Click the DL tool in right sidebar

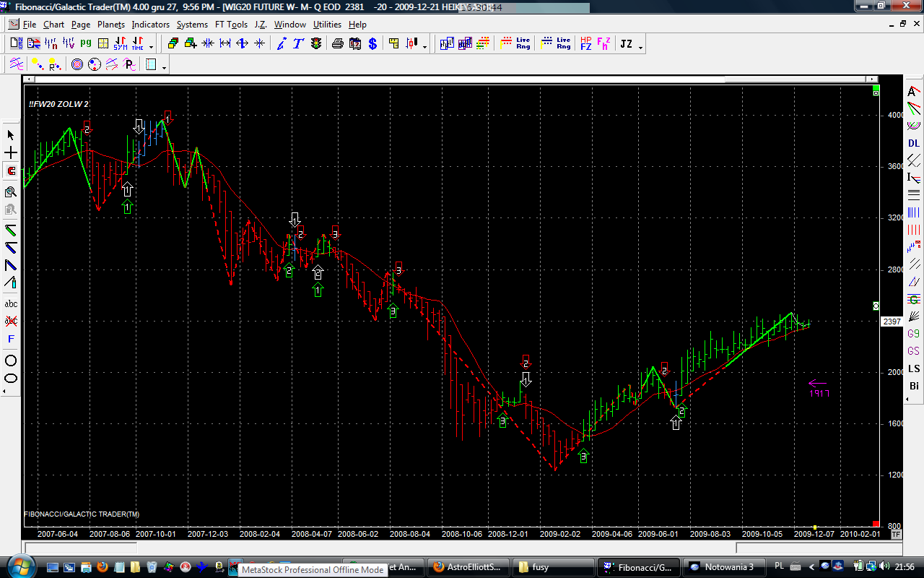(x=914, y=143)
